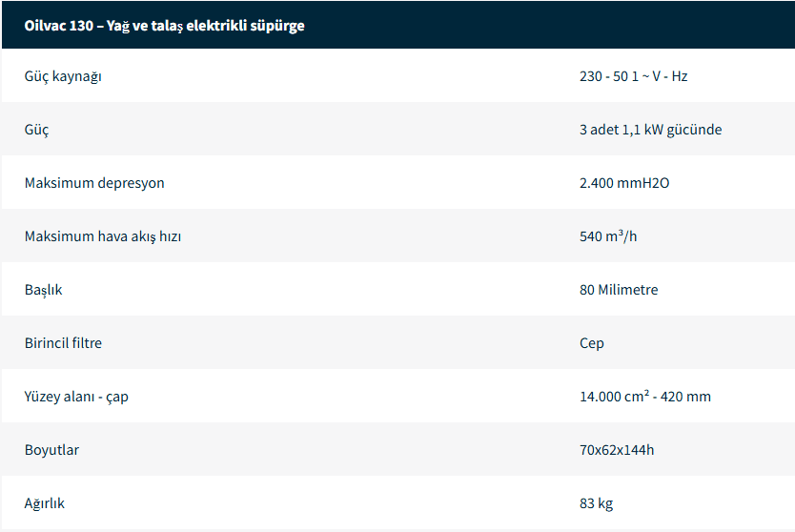Select the 'Boyutlar' row label
The width and height of the screenshot is (795, 532).
51,450
